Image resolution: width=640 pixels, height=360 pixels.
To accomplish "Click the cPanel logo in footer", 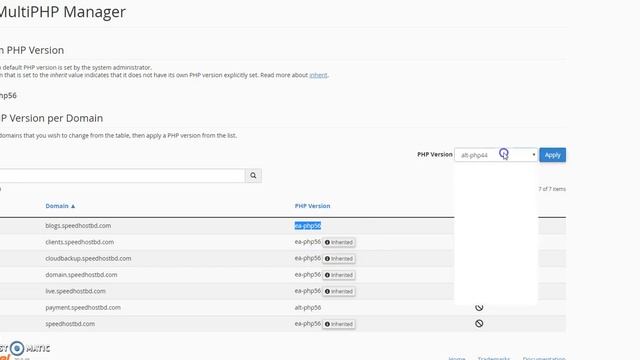I will click(x=6, y=357).
